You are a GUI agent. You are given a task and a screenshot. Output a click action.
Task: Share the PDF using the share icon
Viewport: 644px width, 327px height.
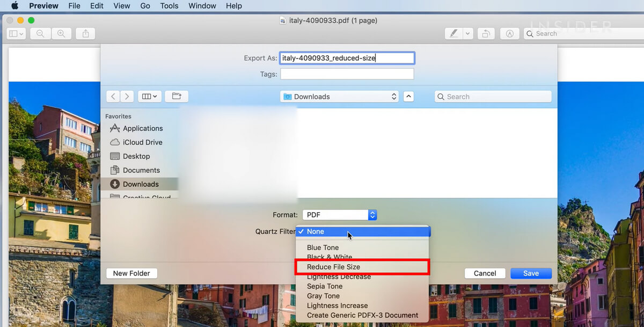click(x=85, y=33)
